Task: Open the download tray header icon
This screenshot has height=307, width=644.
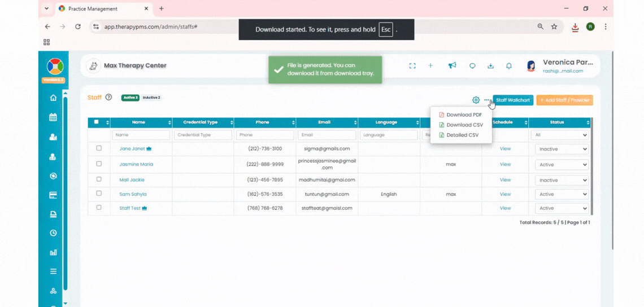Action: coord(490,65)
